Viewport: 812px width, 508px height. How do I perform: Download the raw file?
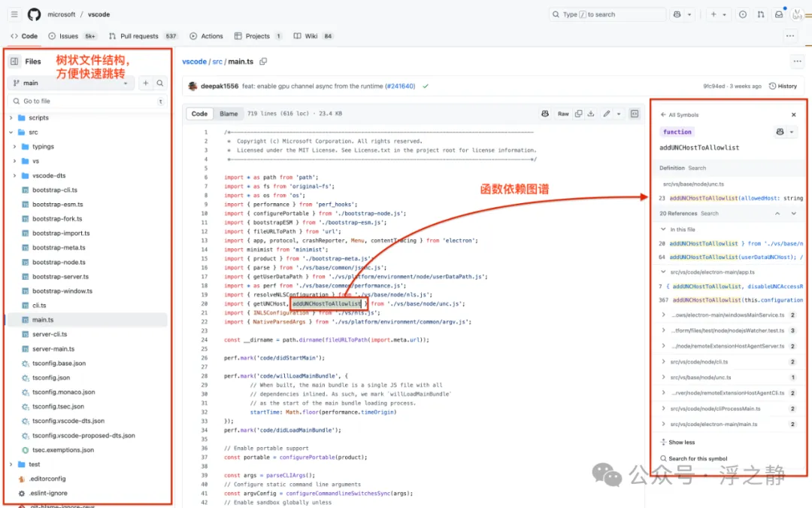point(591,114)
